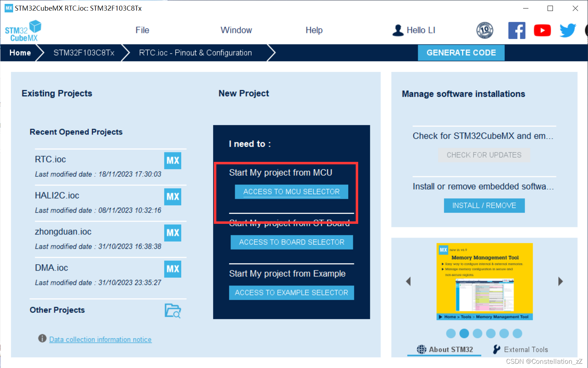Open the File menu
Screen dimensions: 588x368
click(x=142, y=30)
